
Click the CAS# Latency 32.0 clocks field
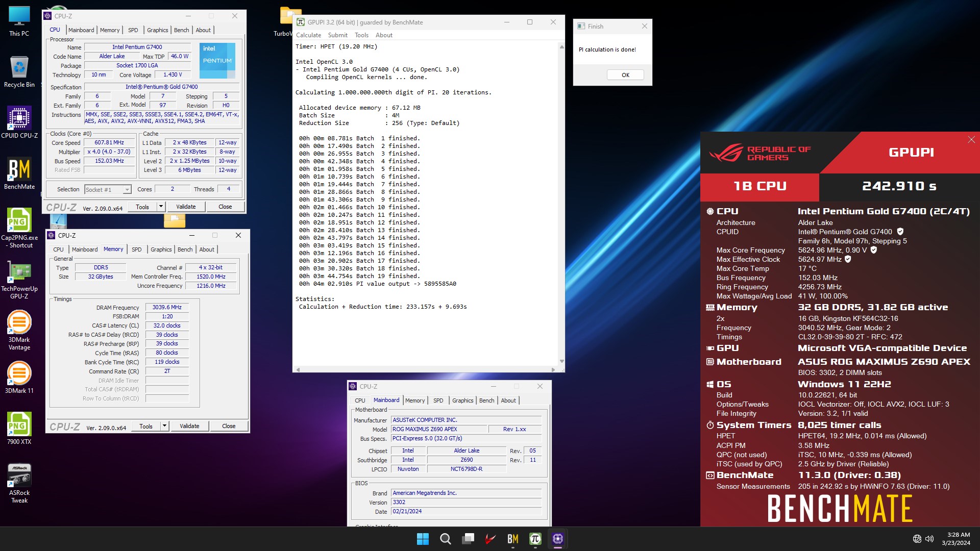pyautogui.click(x=167, y=325)
